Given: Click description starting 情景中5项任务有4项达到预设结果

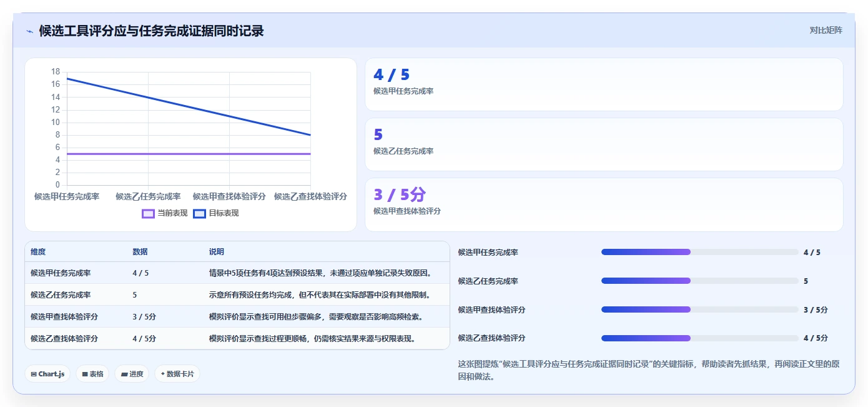Looking at the screenshot, I should [x=320, y=273].
